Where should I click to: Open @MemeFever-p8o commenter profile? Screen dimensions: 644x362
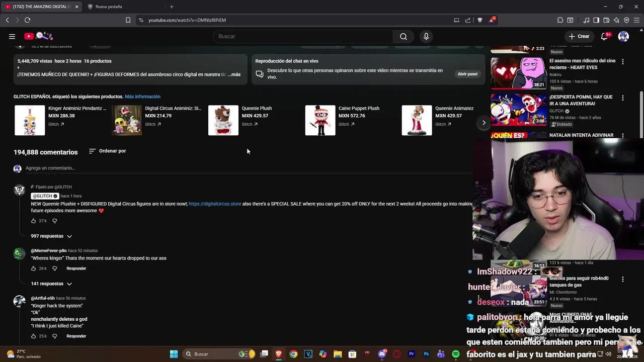pos(49,251)
